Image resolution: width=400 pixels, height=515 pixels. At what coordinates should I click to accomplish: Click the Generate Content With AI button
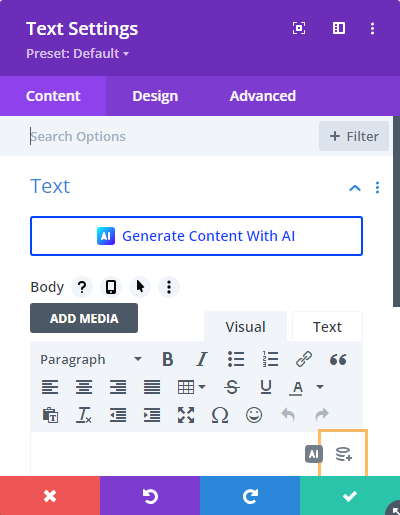click(196, 236)
